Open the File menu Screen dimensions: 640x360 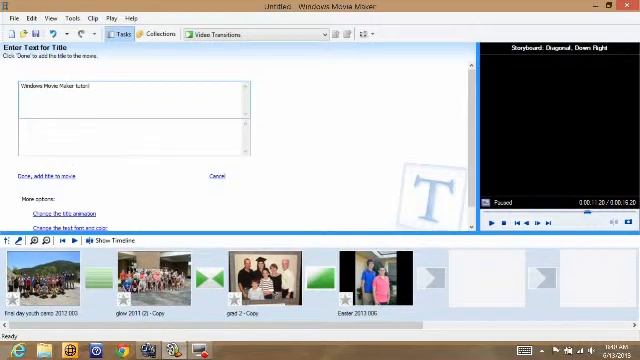coord(14,18)
